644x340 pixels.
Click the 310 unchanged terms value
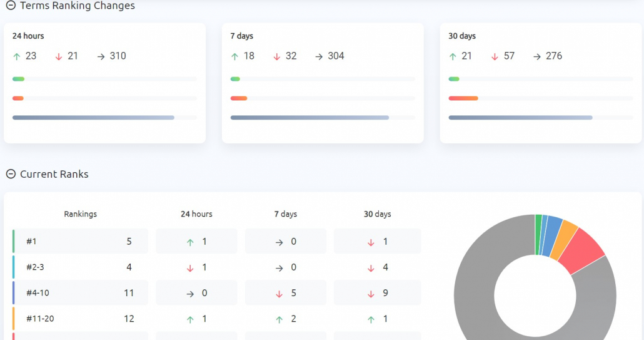[118, 56]
